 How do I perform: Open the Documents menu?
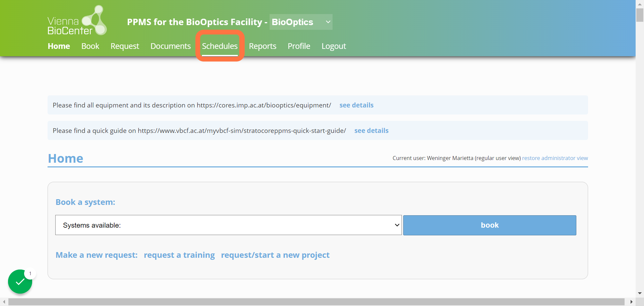click(x=170, y=46)
